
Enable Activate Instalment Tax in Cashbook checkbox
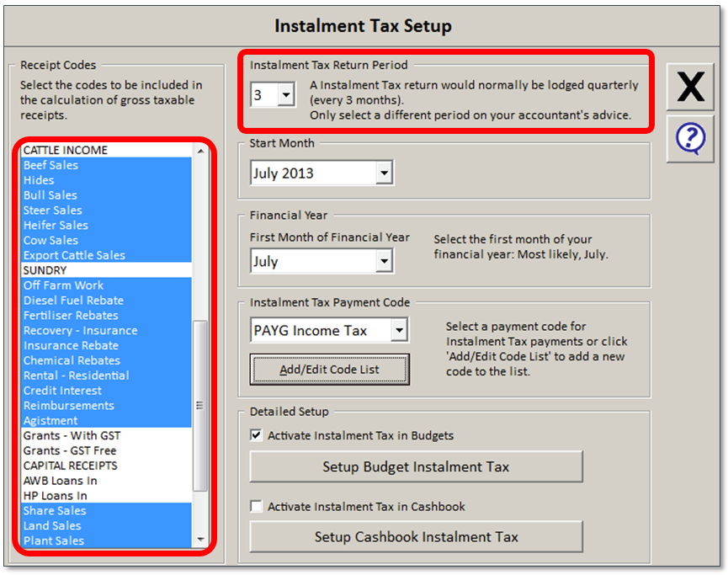pyautogui.click(x=256, y=506)
